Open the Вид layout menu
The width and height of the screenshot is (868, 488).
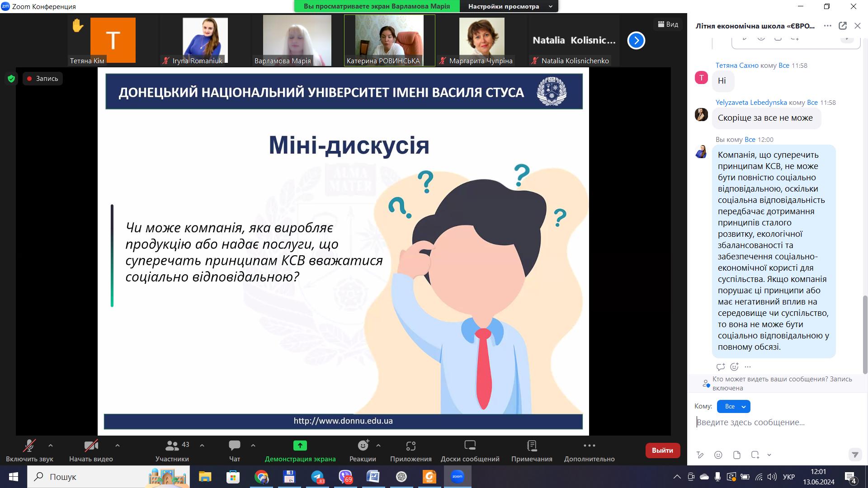click(x=668, y=24)
